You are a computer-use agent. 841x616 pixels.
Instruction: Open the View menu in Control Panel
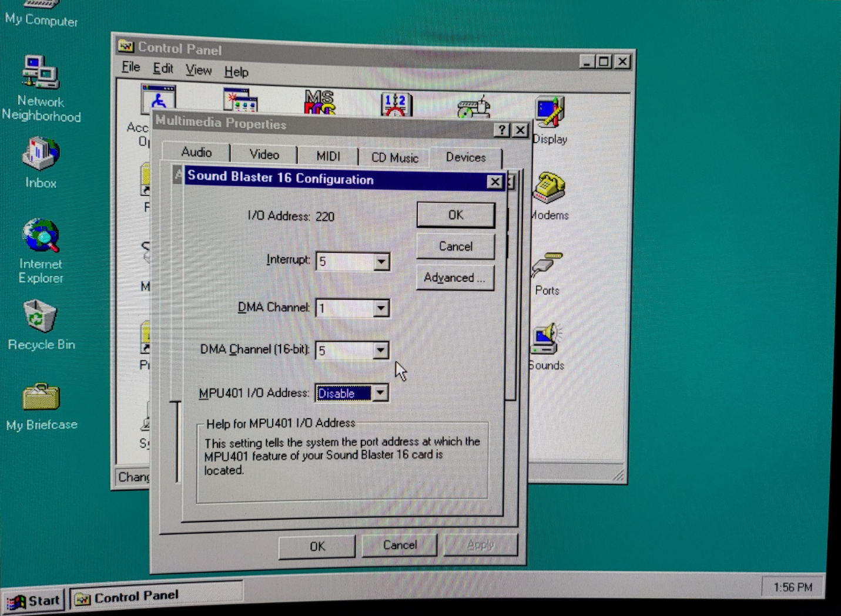(199, 70)
